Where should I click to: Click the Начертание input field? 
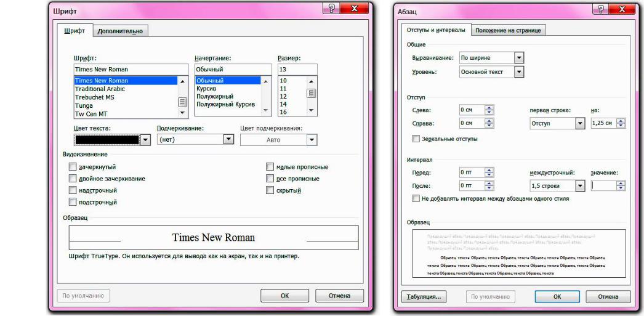pos(233,70)
